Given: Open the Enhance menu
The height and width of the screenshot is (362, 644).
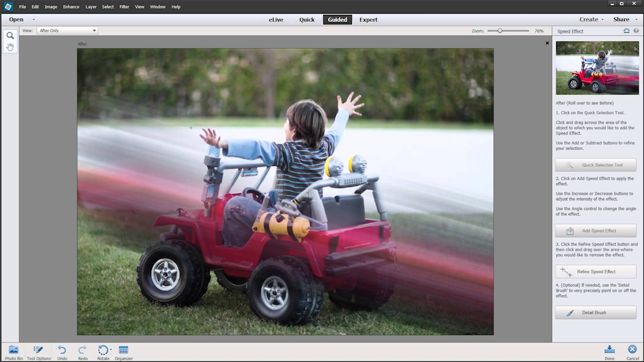Looking at the screenshot, I should [71, 7].
